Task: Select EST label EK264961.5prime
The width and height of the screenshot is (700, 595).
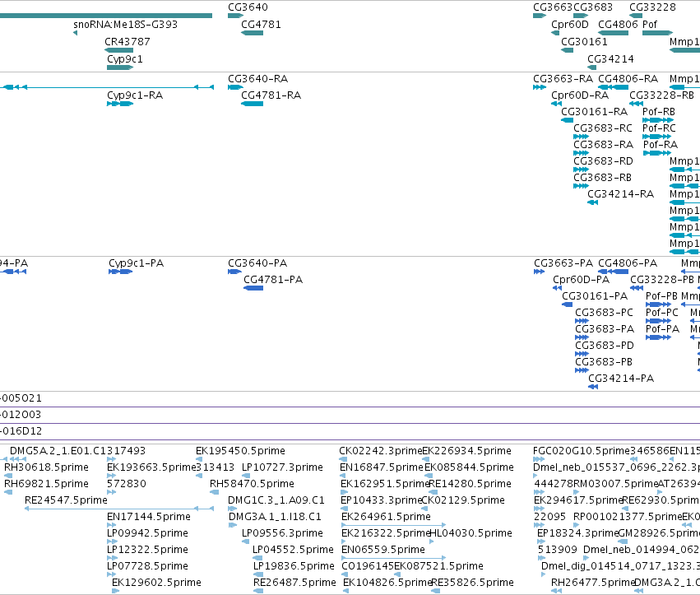Action: pyautogui.click(x=386, y=517)
